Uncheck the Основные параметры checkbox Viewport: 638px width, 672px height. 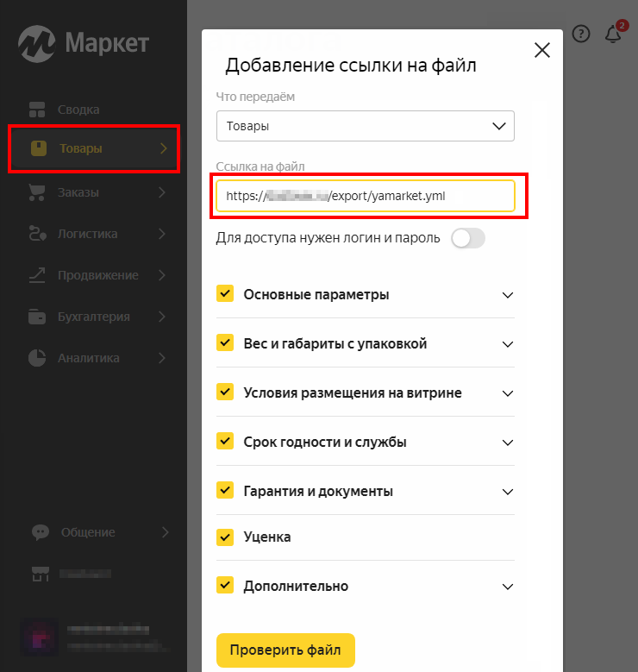coord(225,294)
